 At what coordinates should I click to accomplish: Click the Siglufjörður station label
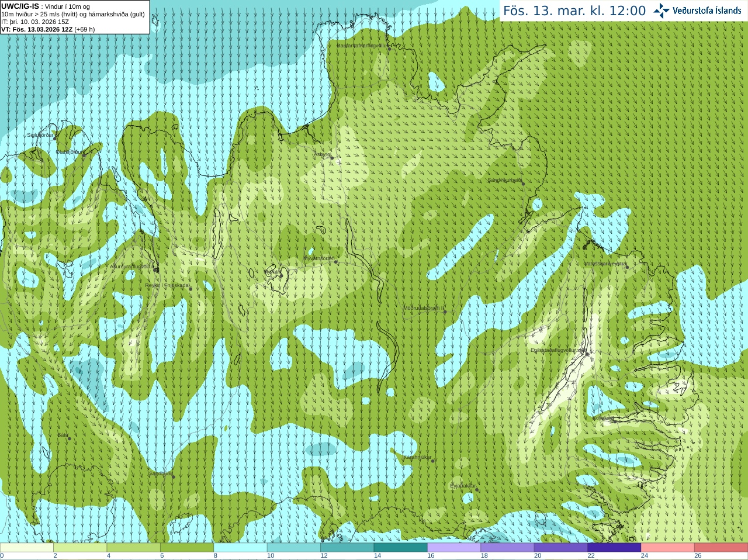(40, 135)
